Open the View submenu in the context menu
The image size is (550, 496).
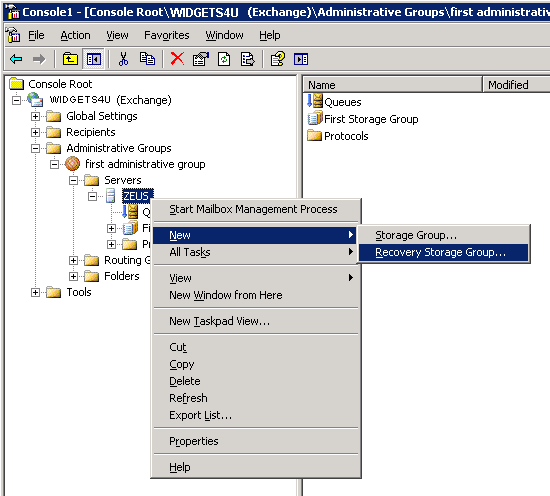[256, 278]
